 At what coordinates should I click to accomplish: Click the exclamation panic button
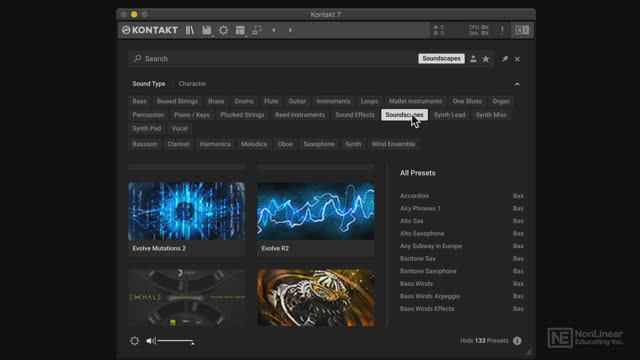[x=502, y=30]
